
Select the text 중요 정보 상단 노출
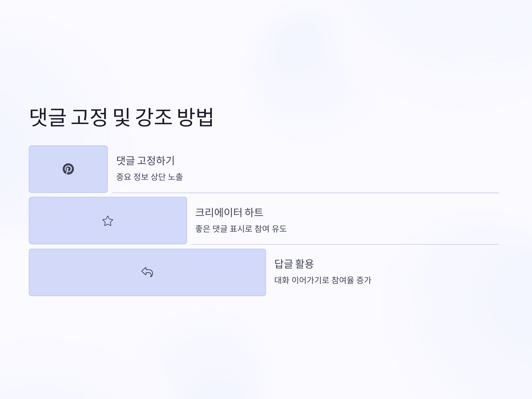pos(149,177)
